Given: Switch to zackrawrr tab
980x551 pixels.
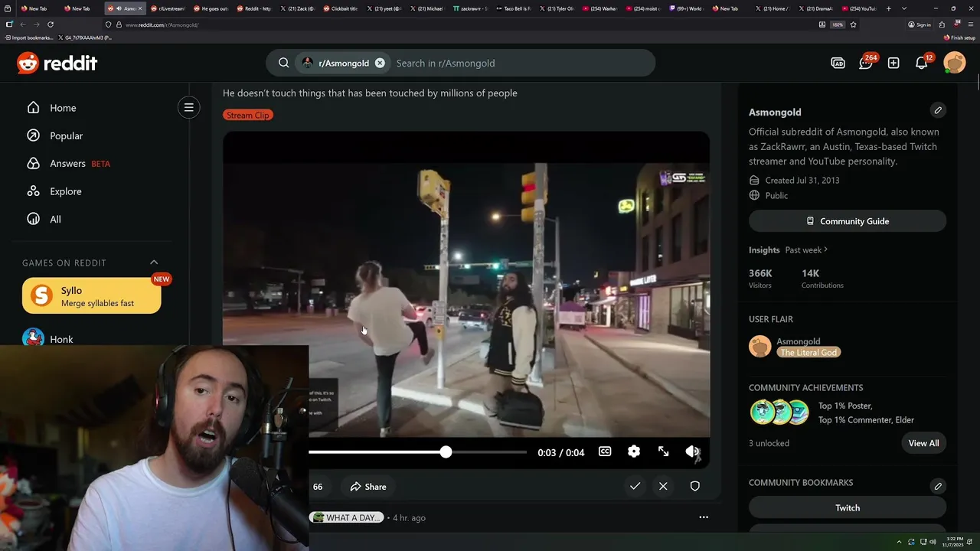Looking at the screenshot, I should [x=469, y=8].
